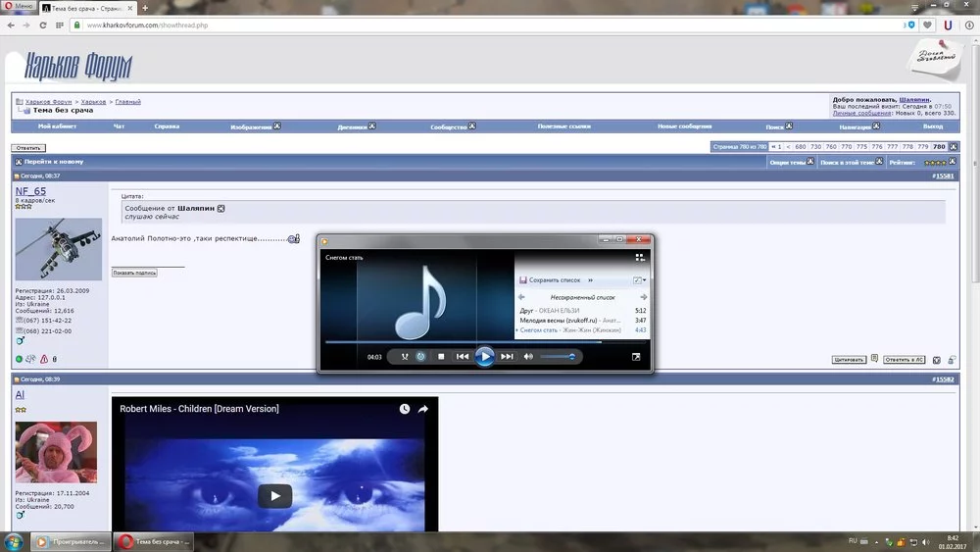Toggle shuffle in the media player
The width and height of the screenshot is (980, 552).
(405, 356)
